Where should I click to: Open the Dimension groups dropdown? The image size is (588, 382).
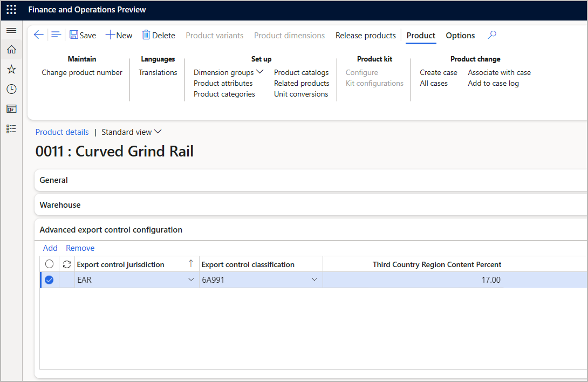tap(259, 72)
